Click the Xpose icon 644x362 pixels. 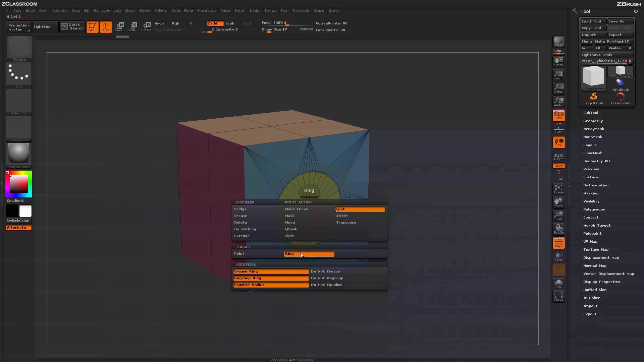(558, 296)
